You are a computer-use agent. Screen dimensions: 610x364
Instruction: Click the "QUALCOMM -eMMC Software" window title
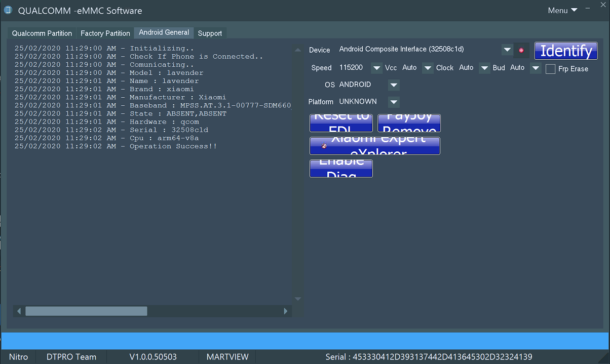click(x=80, y=11)
